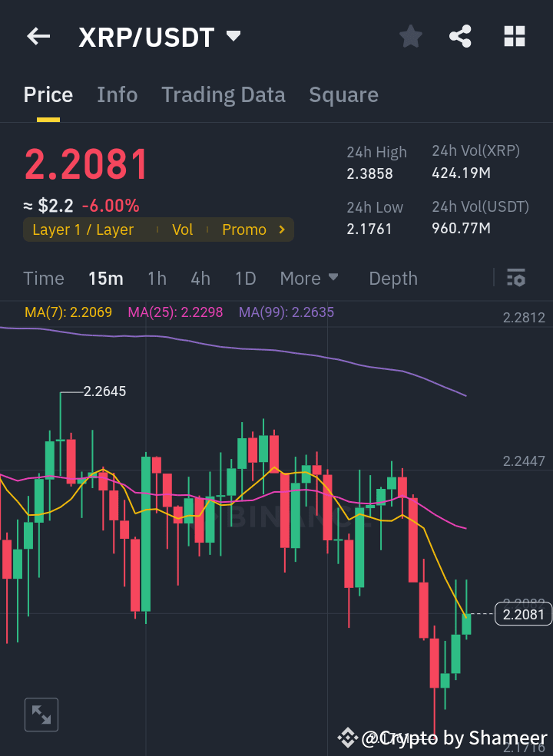The width and height of the screenshot is (553, 756).
Task: Switch to 1D candlesticks
Action: tap(245, 279)
